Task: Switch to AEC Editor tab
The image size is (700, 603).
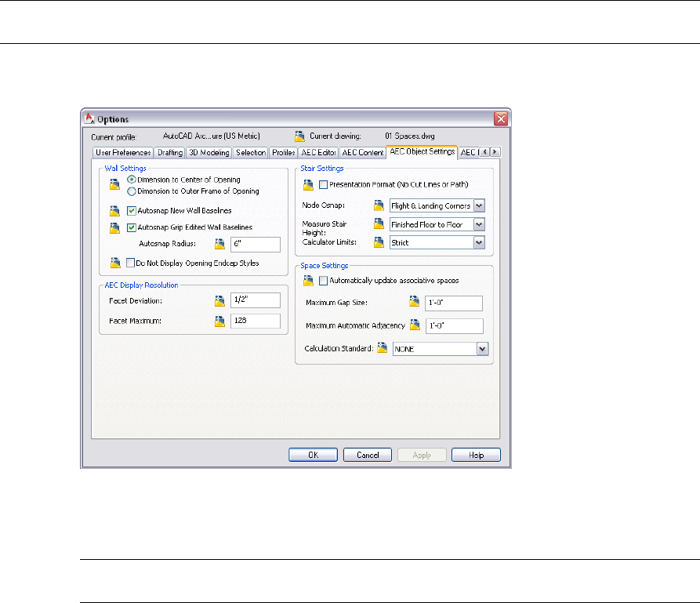Action: click(x=318, y=153)
